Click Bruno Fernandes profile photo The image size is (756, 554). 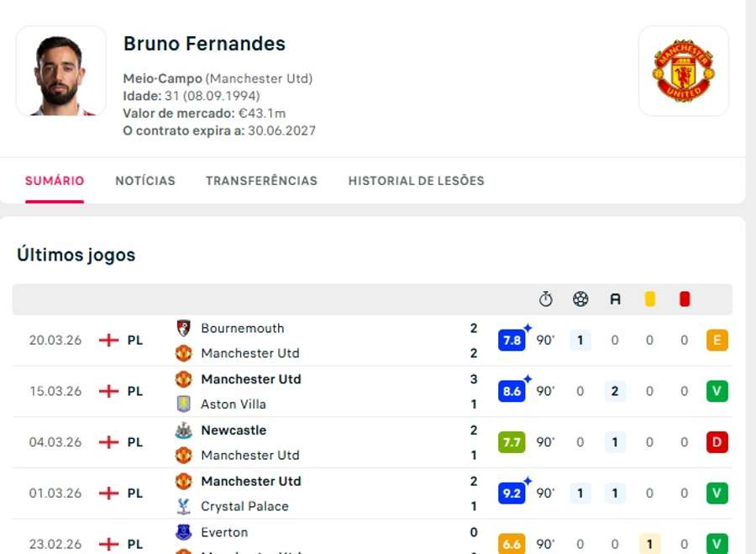[60, 71]
